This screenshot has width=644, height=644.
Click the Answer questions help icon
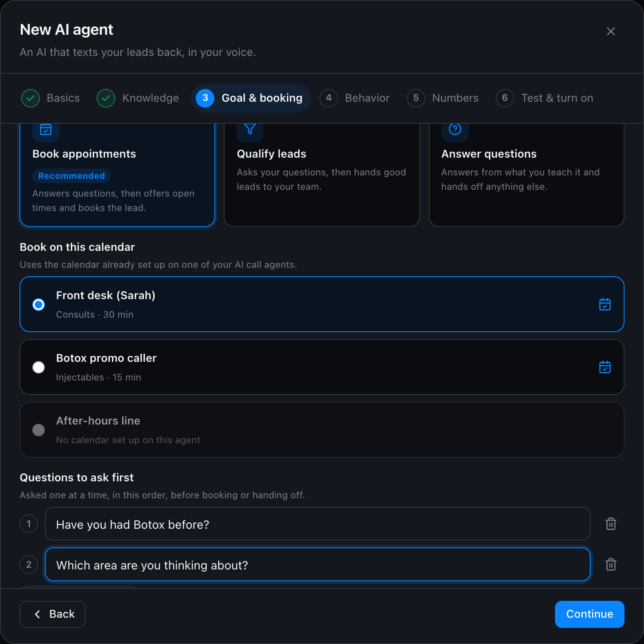point(455,129)
